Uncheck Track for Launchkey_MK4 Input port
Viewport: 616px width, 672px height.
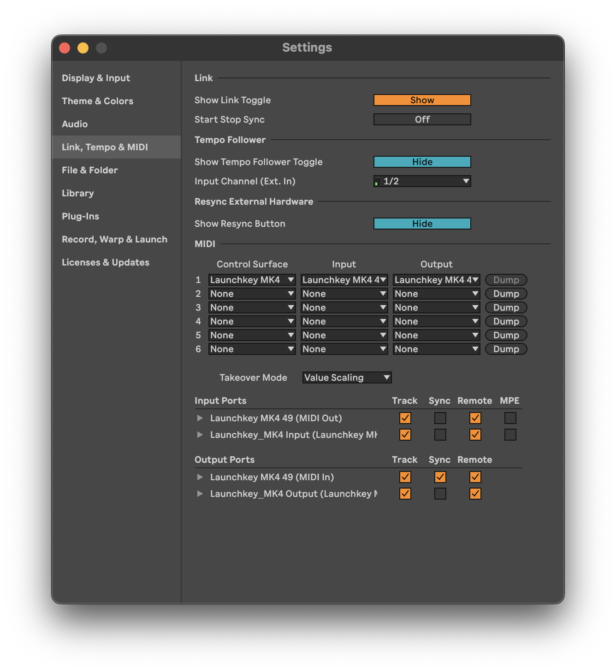coord(405,435)
